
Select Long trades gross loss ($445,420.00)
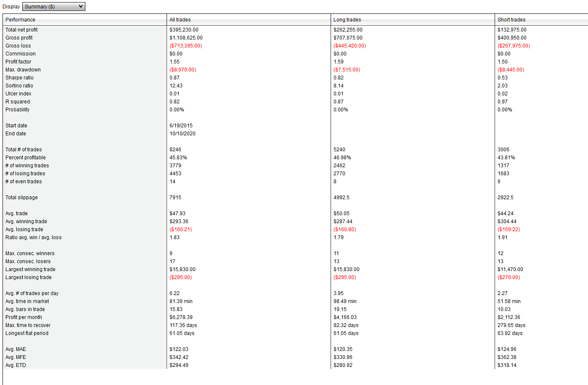click(x=350, y=46)
